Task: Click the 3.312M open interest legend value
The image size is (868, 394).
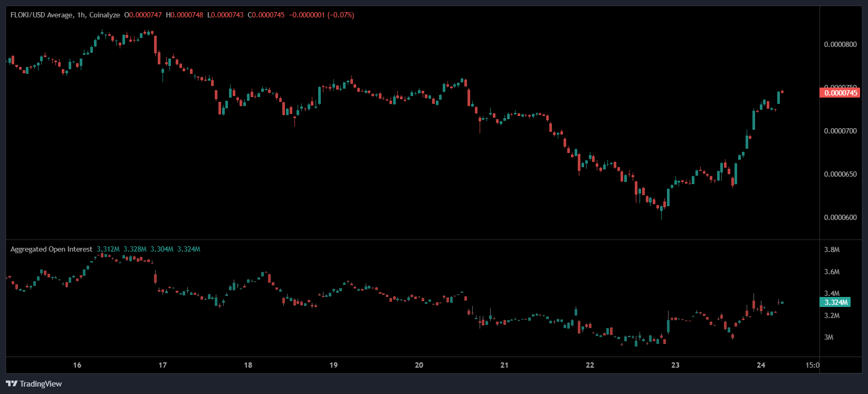Action: (x=108, y=249)
